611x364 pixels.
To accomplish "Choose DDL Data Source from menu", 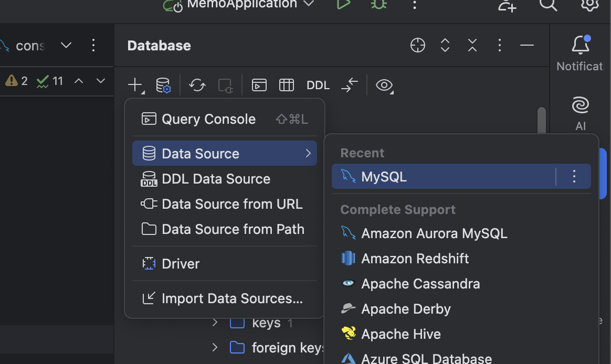I will pyautogui.click(x=216, y=179).
